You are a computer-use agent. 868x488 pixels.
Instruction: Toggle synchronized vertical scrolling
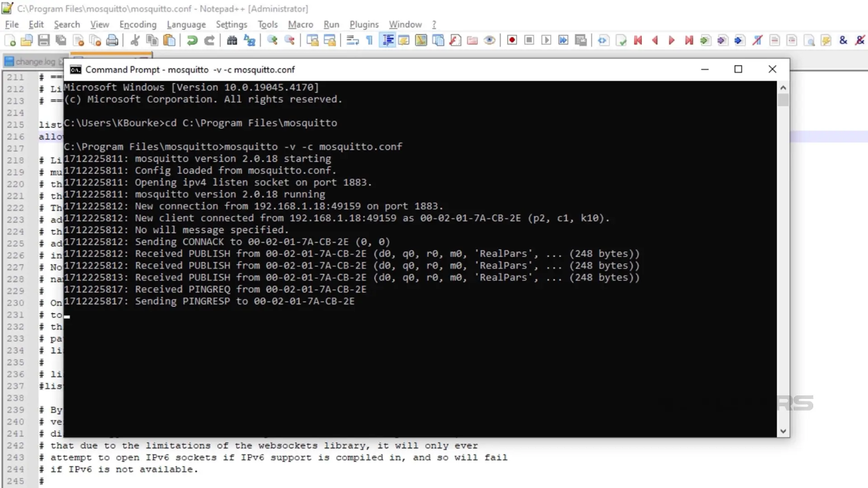312,41
